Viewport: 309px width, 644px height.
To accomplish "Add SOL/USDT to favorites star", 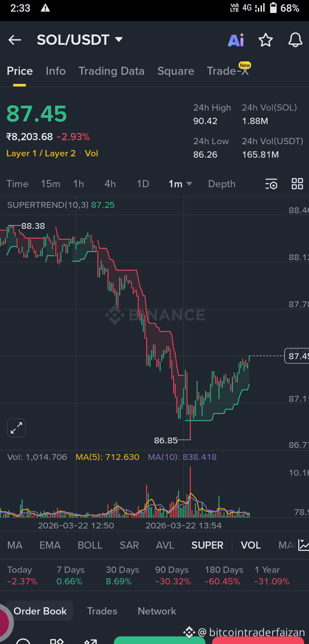I will (265, 40).
